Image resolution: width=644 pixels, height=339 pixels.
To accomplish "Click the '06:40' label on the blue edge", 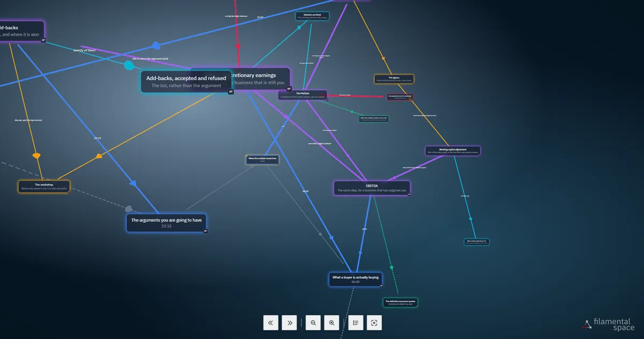I will [305, 191].
